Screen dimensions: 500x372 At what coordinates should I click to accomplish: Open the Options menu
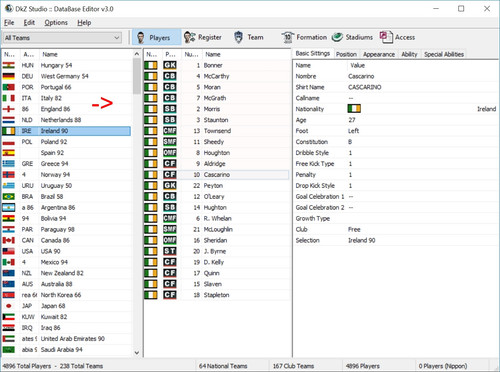coord(56,23)
